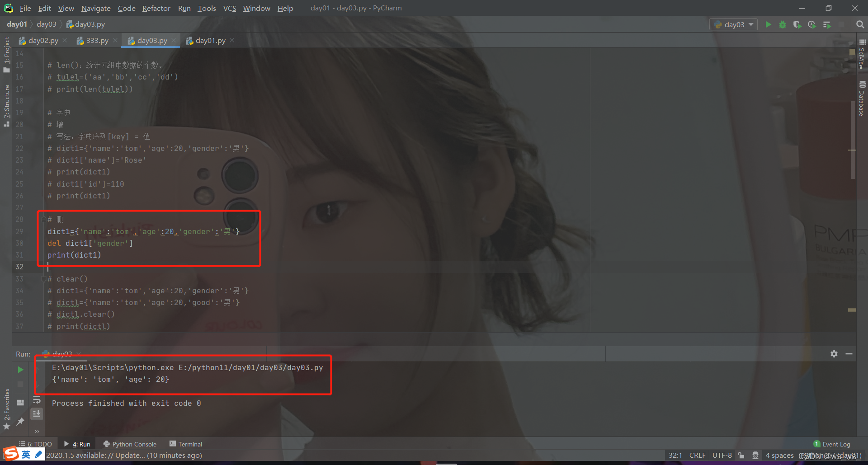This screenshot has width=868, height=465.
Task: Click day03.py file breadcrumb
Action: pyautogui.click(x=86, y=24)
